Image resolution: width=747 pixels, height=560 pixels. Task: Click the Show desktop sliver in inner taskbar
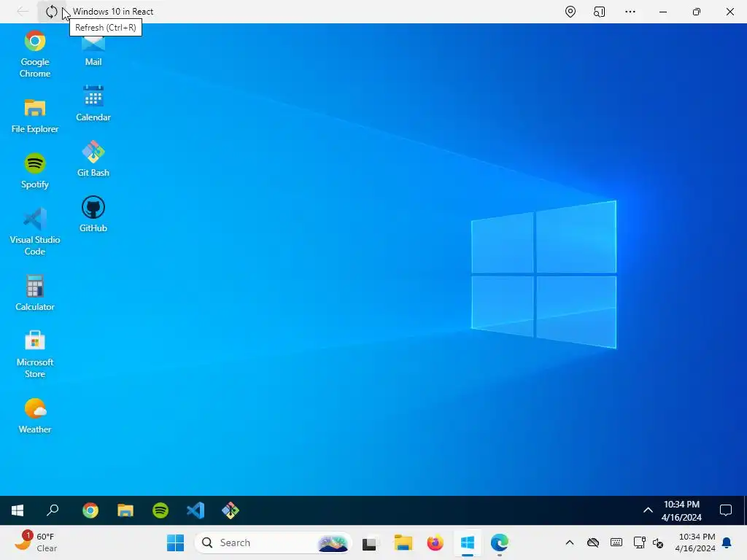[x=745, y=510]
